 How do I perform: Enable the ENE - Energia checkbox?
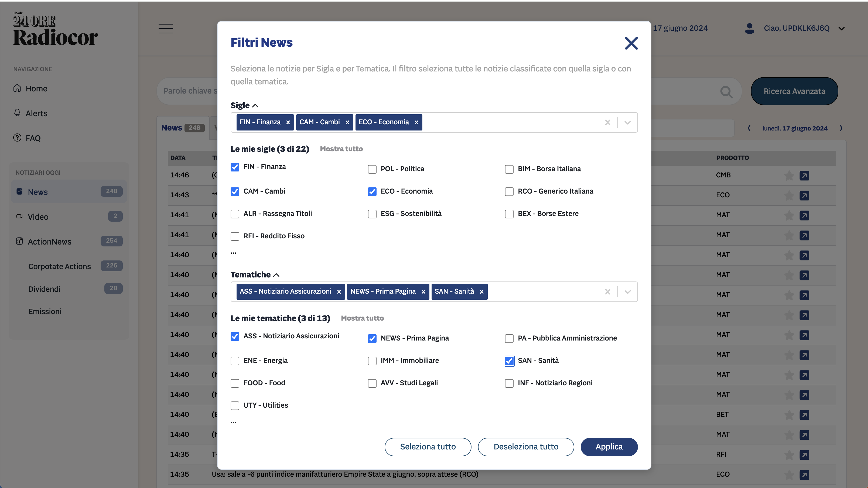pyautogui.click(x=235, y=361)
